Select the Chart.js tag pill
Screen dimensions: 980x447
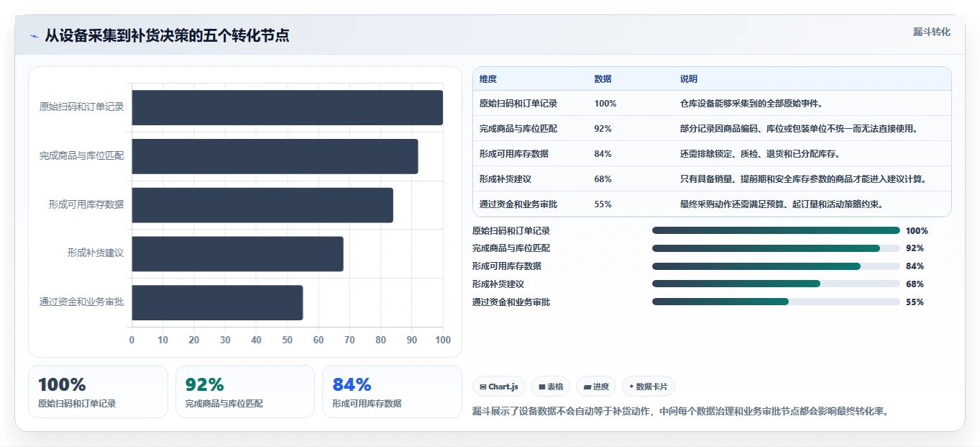(499, 387)
